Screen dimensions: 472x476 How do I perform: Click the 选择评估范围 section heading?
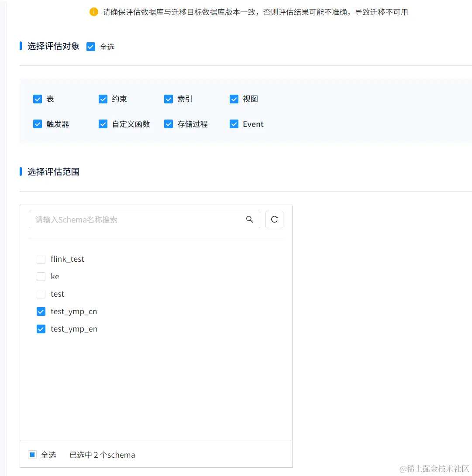53,172
